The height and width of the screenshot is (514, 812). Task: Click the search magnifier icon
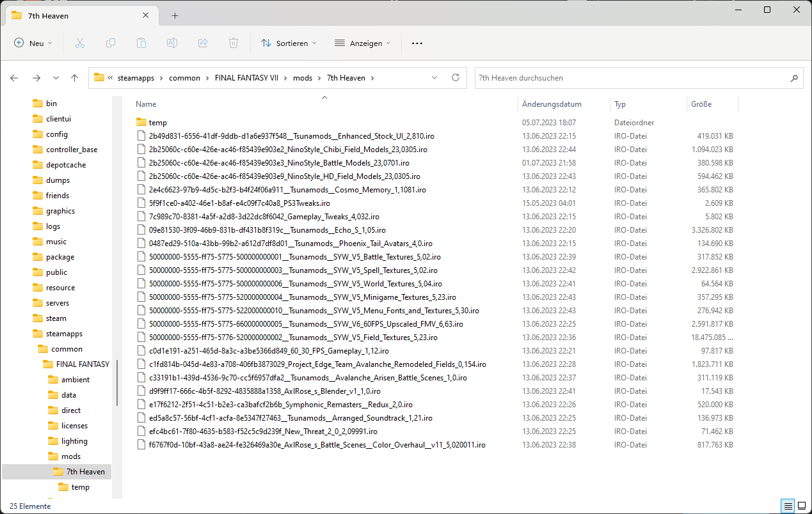[794, 78]
